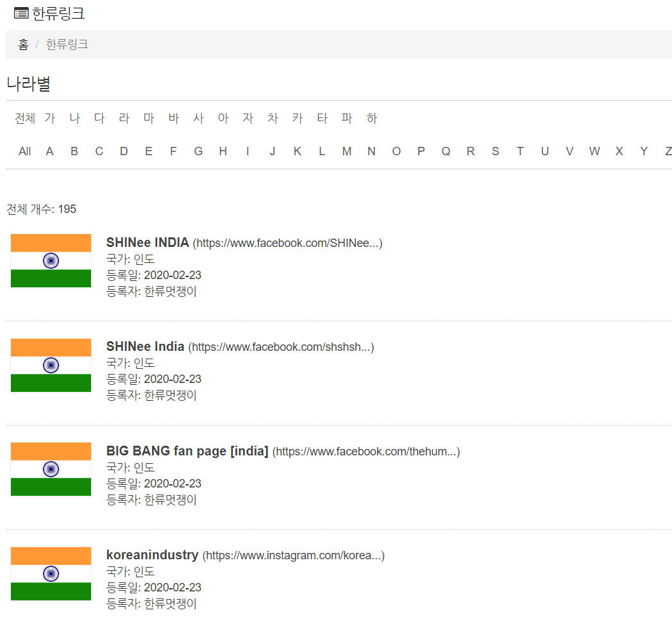Visit the koreanindustry Instagram entry
The width and height of the screenshot is (672, 626).
pos(152,555)
